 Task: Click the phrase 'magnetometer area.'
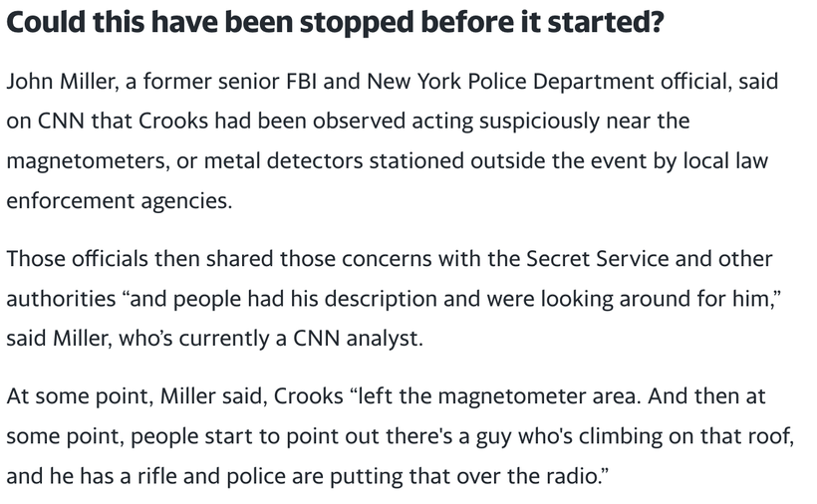539,396
